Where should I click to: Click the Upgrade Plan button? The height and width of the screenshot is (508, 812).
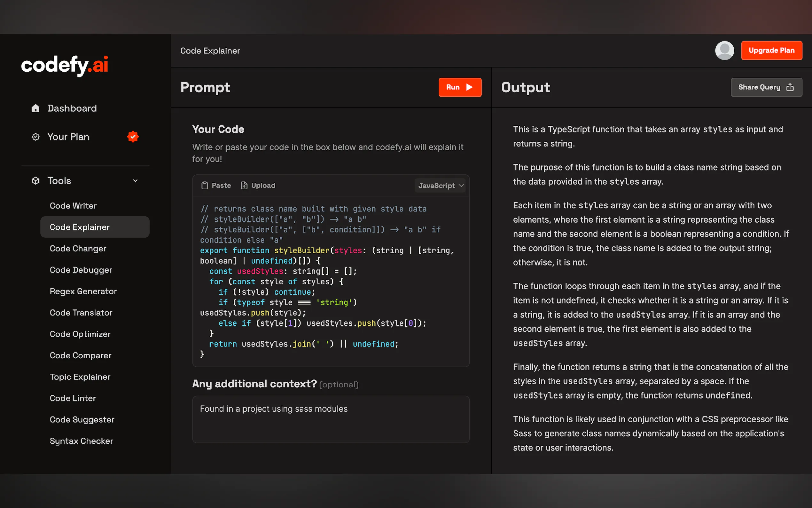pyautogui.click(x=771, y=51)
